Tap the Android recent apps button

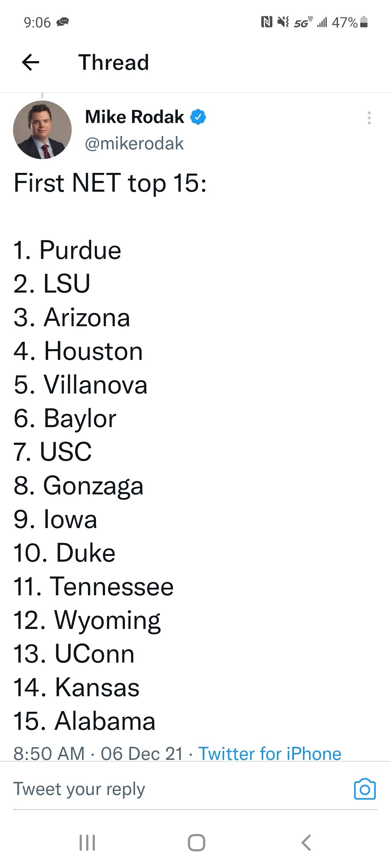click(x=87, y=843)
